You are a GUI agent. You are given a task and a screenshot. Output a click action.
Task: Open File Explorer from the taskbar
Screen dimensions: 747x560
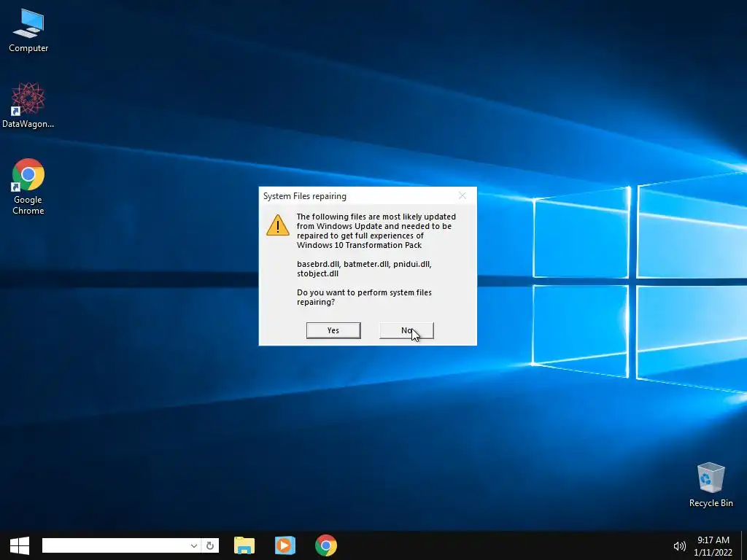point(244,545)
